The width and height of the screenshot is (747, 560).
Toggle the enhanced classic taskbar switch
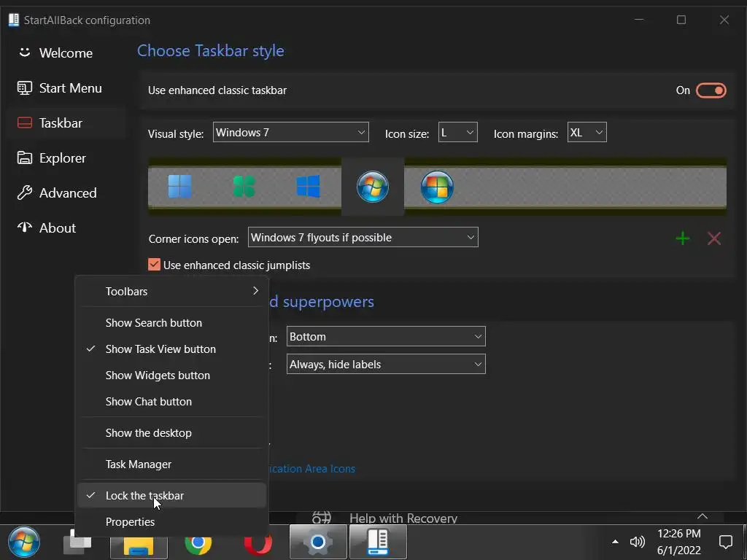tap(711, 90)
